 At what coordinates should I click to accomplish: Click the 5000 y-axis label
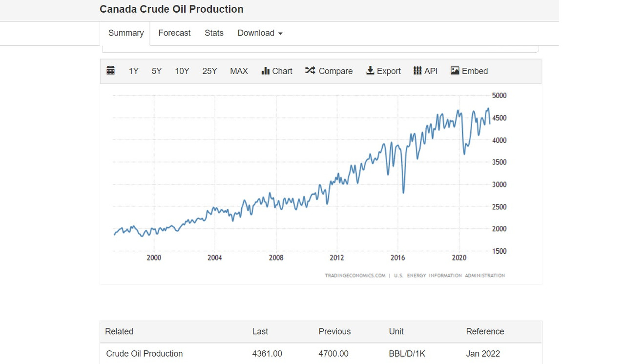pyautogui.click(x=499, y=96)
